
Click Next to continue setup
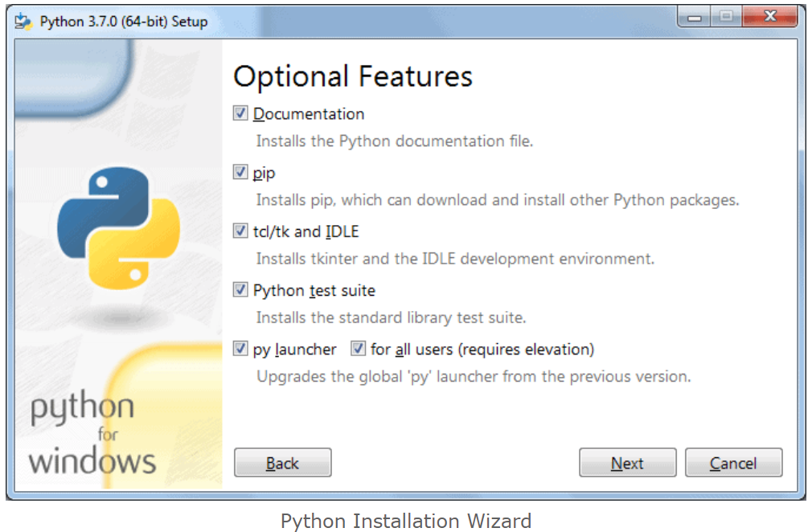coord(627,462)
